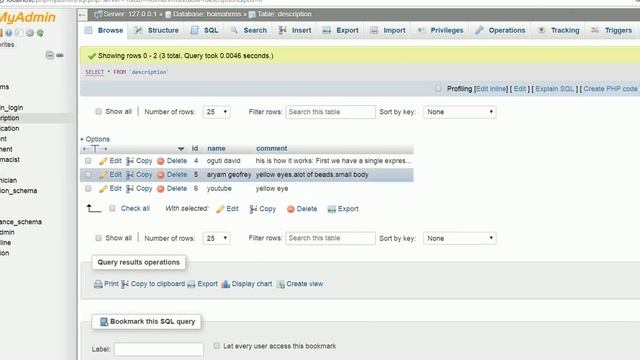
Task: Open the Insert tab
Action: pyautogui.click(x=295, y=30)
